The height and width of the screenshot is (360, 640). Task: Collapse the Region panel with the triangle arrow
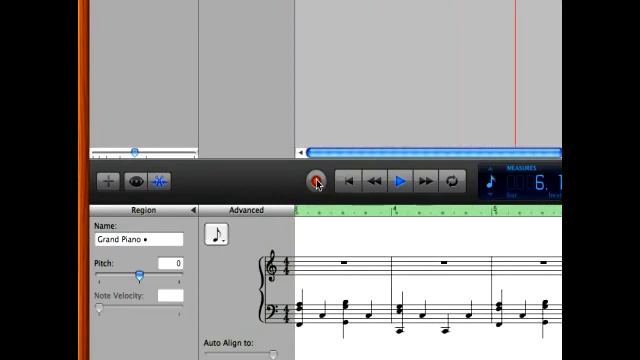coord(193,210)
